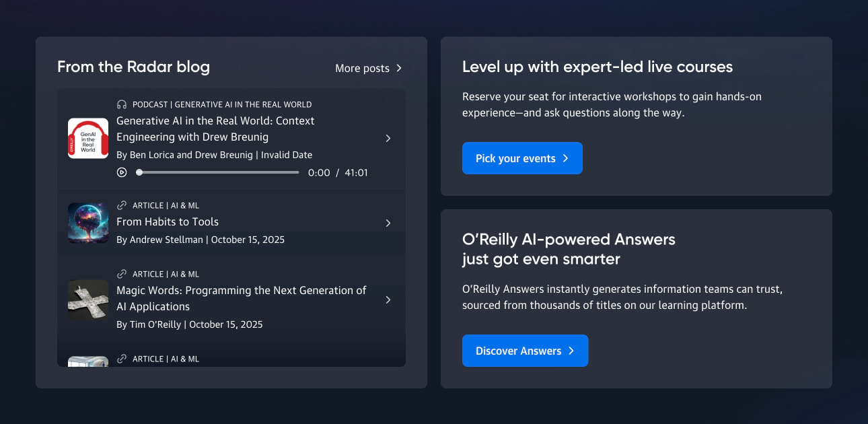The height and width of the screenshot is (424, 868).
Task: Open the From Habits to Tools cosmic tree thumbnail
Action: tap(88, 223)
